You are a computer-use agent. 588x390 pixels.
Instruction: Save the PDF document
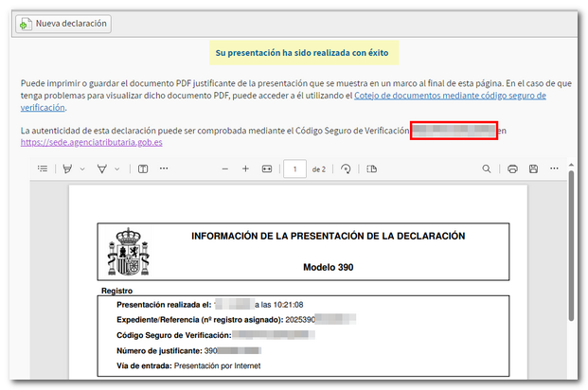[533, 168]
